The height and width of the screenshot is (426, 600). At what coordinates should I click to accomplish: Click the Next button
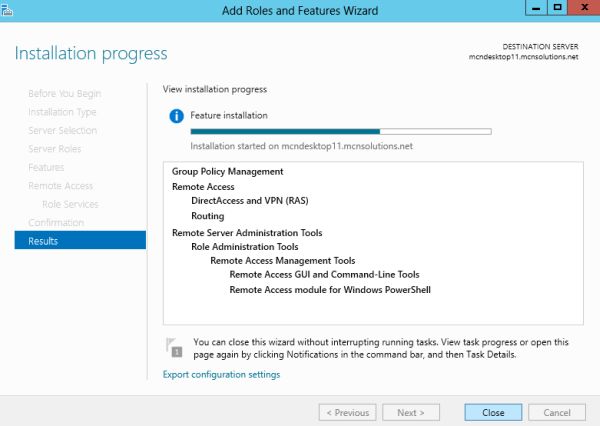pos(411,413)
